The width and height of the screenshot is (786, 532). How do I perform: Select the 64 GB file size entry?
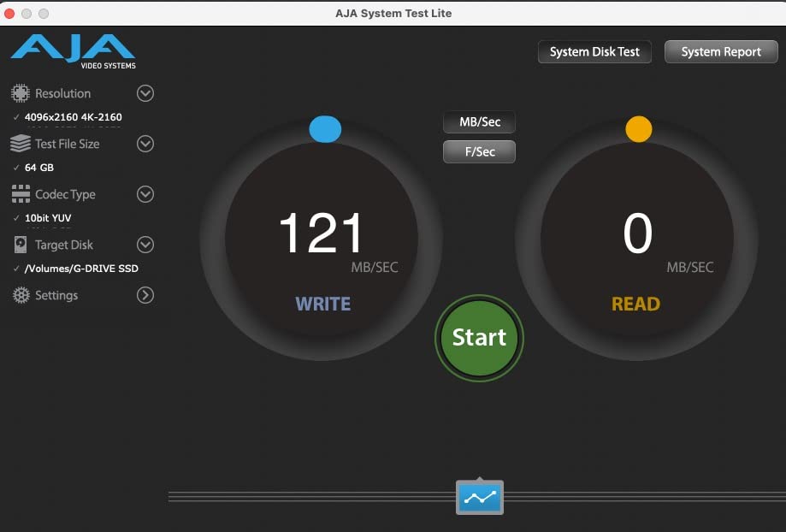[39, 168]
